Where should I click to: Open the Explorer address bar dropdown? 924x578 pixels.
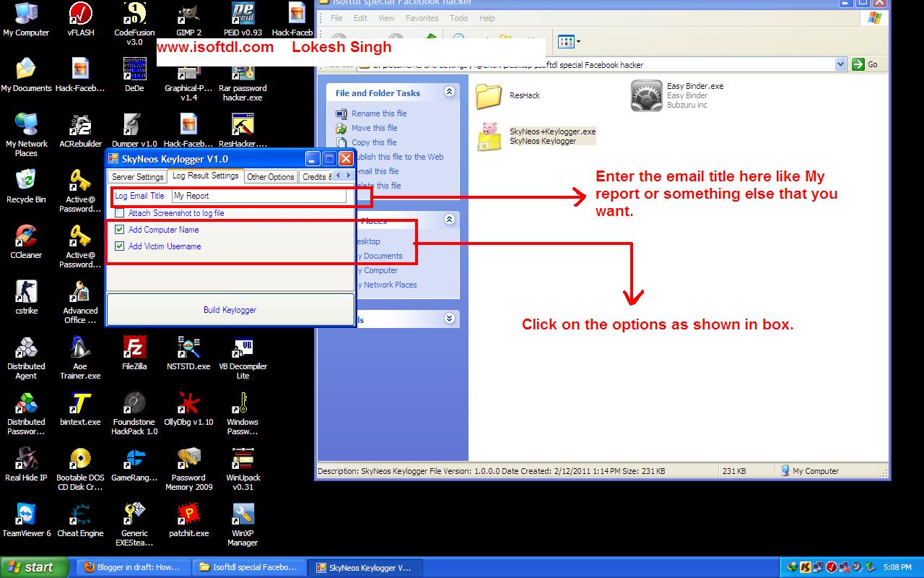[x=840, y=64]
